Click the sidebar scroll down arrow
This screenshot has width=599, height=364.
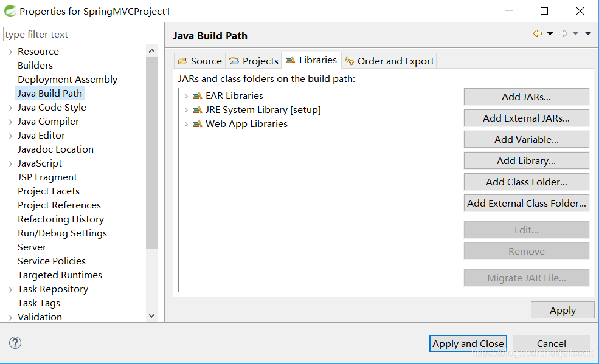[x=151, y=315]
